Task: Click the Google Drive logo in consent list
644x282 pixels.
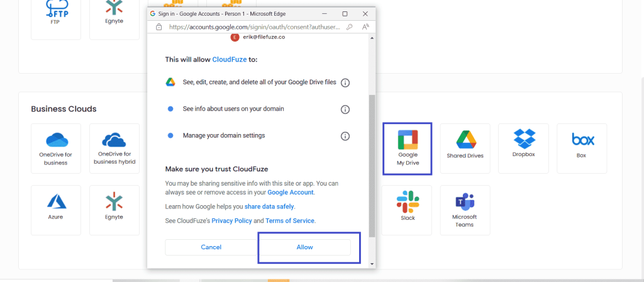Action: (x=170, y=82)
